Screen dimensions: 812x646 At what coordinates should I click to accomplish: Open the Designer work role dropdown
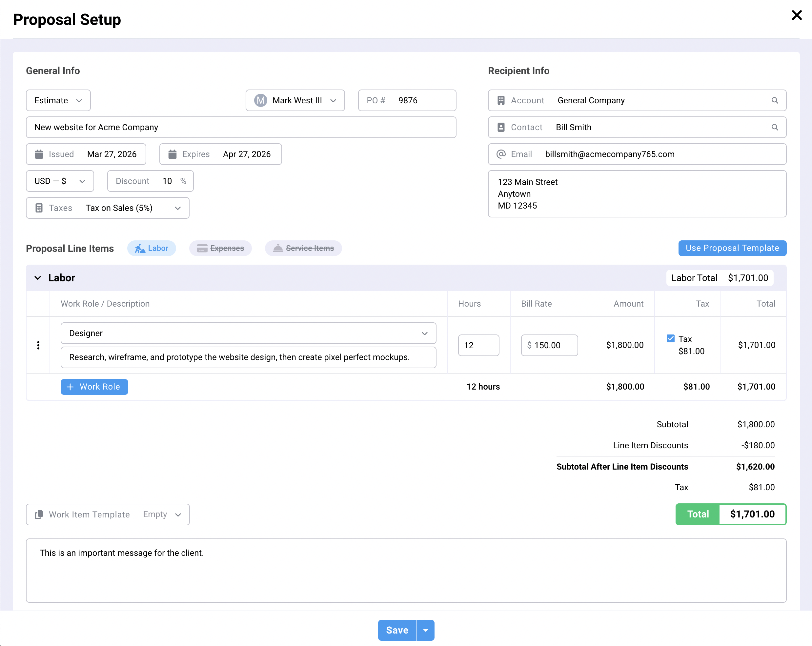point(248,333)
